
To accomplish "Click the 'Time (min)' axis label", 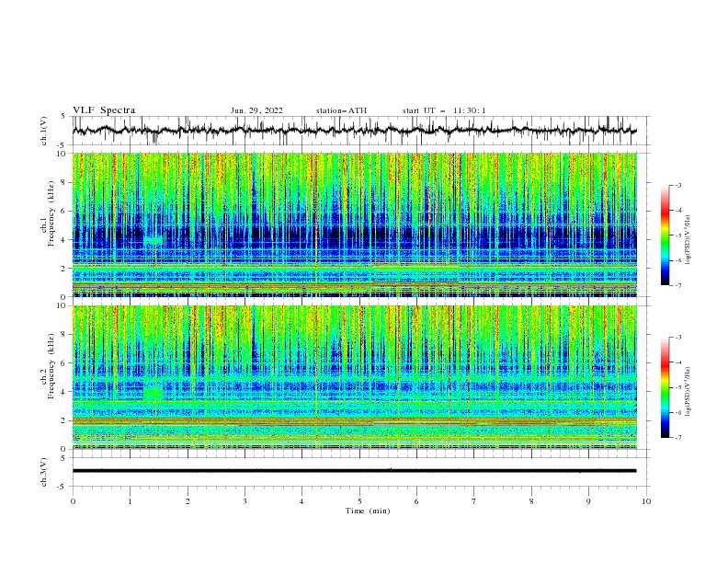I will tap(368, 511).
